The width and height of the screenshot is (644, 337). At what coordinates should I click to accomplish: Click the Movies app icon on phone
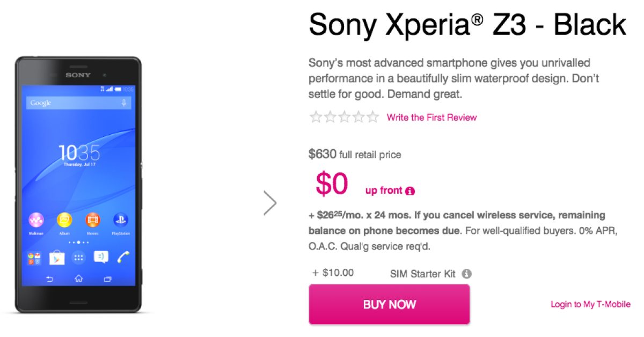(92, 221)
